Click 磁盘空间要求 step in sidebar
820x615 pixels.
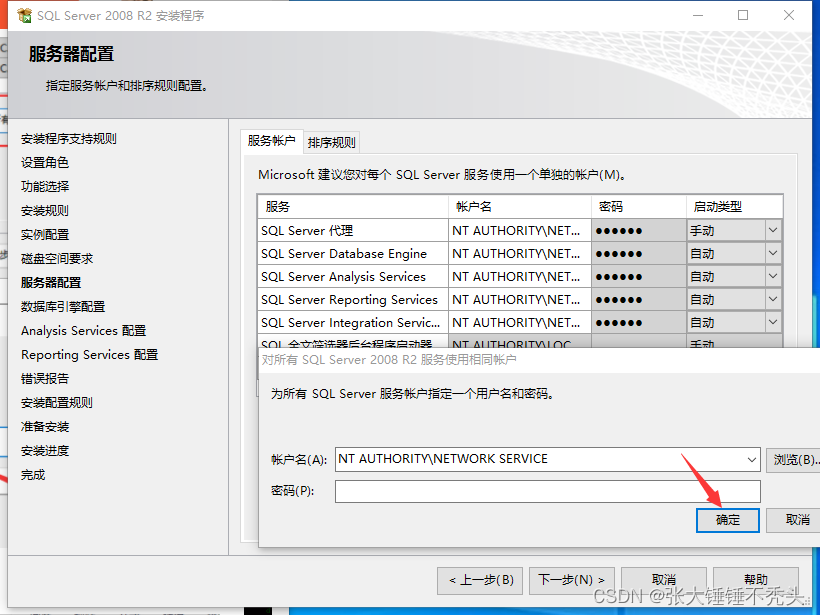(57, 258)
